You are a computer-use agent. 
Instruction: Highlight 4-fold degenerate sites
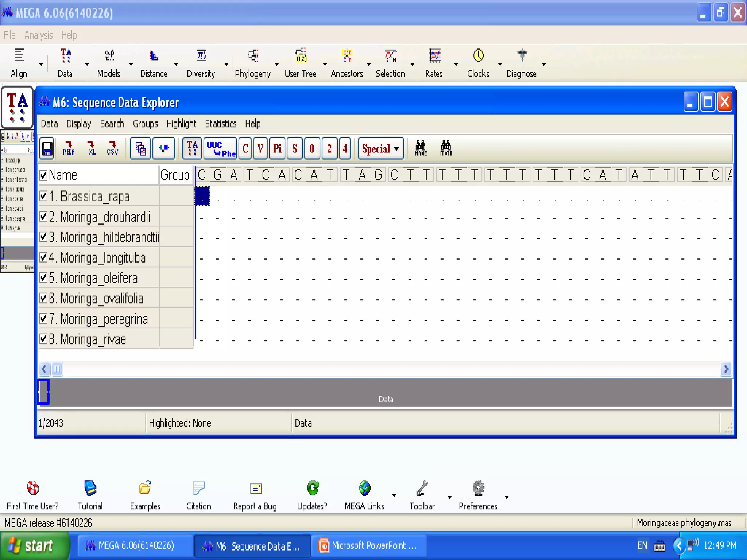point(345,148)
